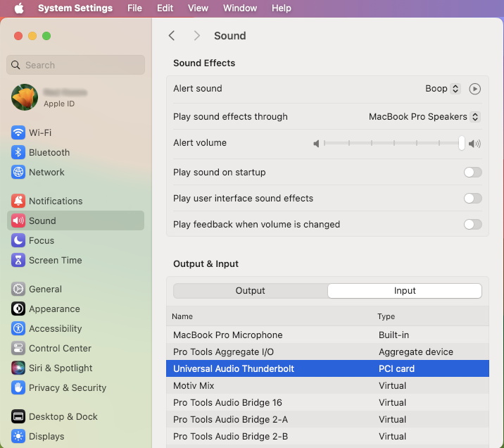The image size is (504, 448).
Task: Switch to the Output tab
Action: [x=250, y=291]
